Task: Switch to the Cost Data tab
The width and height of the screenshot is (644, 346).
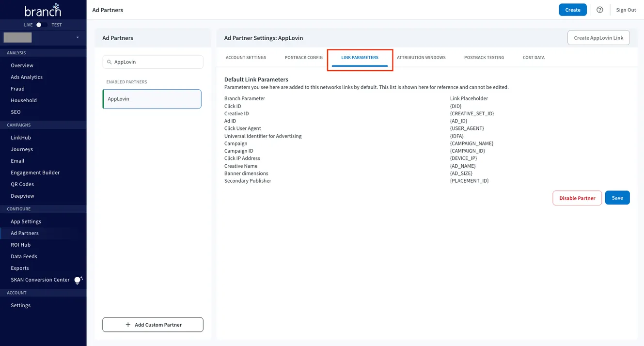Action: point(533,57)
